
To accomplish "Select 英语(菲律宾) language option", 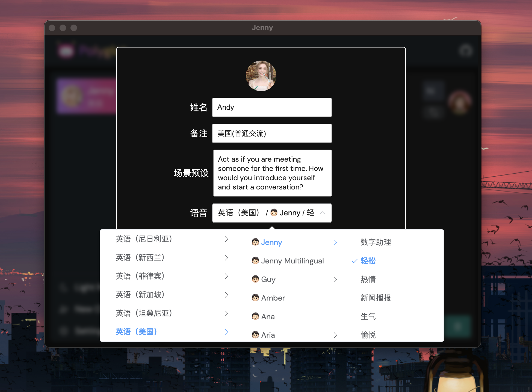I will coord(140,276).
